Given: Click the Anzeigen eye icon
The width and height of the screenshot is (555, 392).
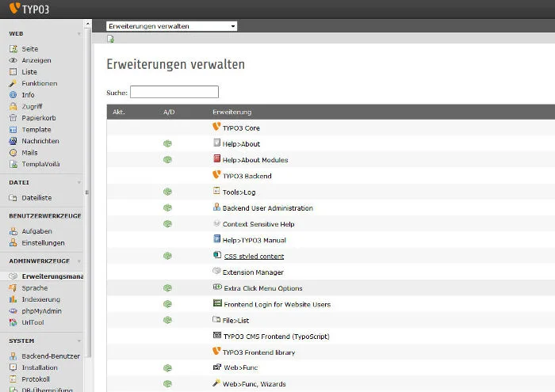Looking at the screenshot, I should [x=13, y=60].
